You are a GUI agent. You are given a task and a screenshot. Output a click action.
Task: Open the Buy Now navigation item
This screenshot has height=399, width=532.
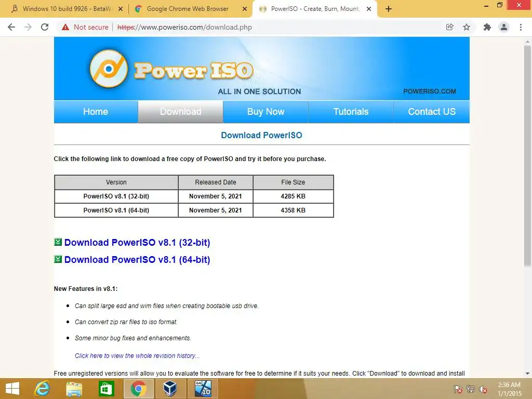(x=265, y=112)
